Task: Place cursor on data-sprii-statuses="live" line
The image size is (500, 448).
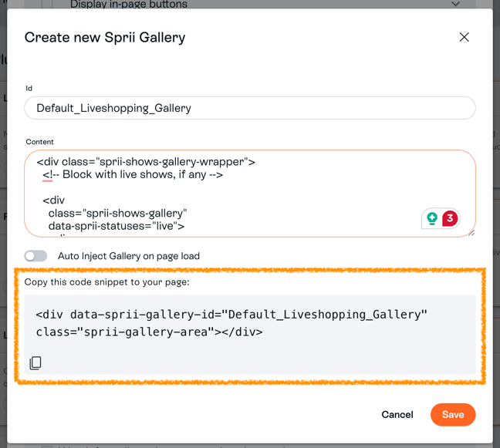Action: [x=117, y=226]
